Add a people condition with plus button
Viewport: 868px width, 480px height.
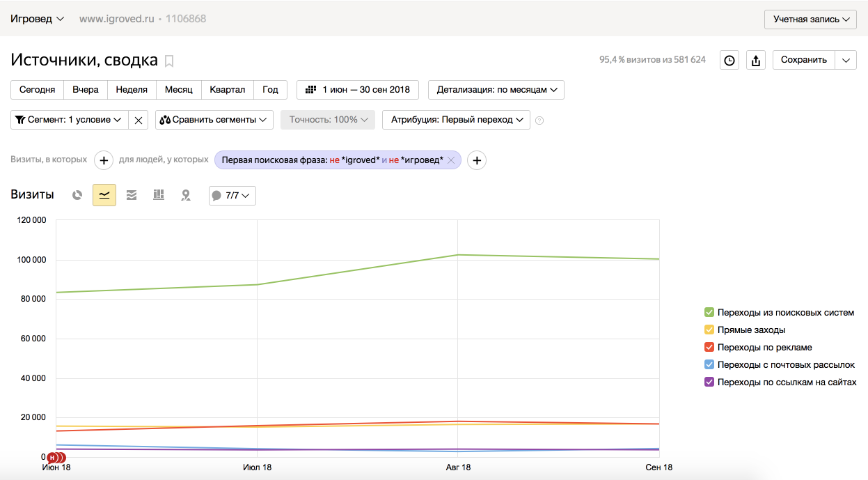pos(476,160)
